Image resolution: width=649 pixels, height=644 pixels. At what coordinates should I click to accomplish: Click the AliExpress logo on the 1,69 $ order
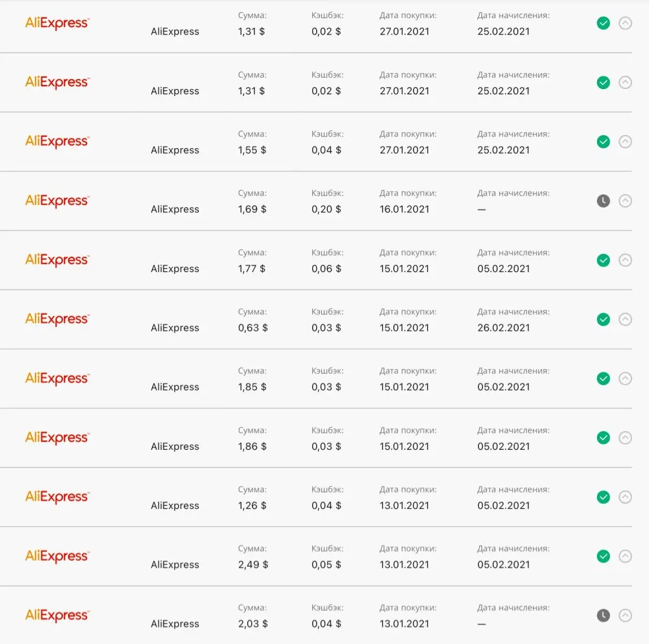coord(57,201)
